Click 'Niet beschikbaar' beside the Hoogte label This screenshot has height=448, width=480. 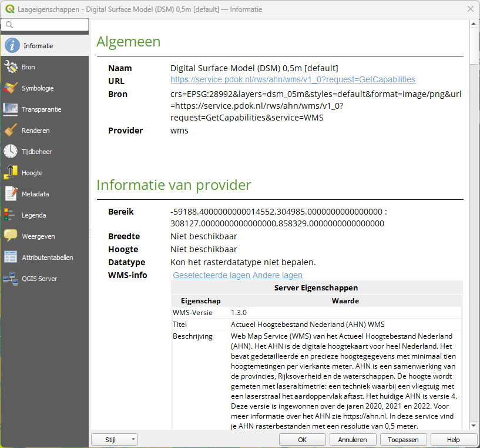point(203,249)
